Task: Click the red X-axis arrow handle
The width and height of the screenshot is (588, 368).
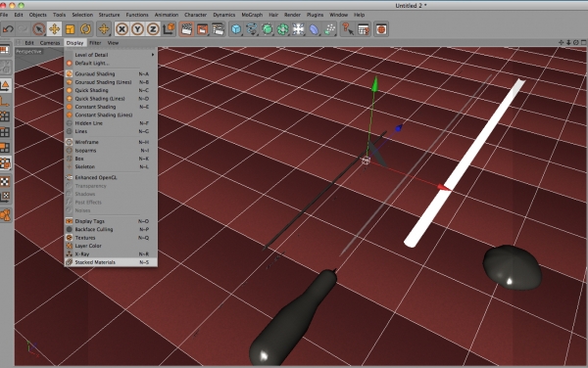Action: point(444,188)
